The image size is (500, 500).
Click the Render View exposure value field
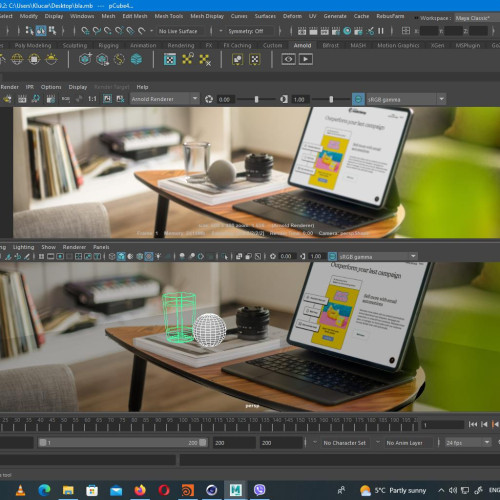coord(225,99)
